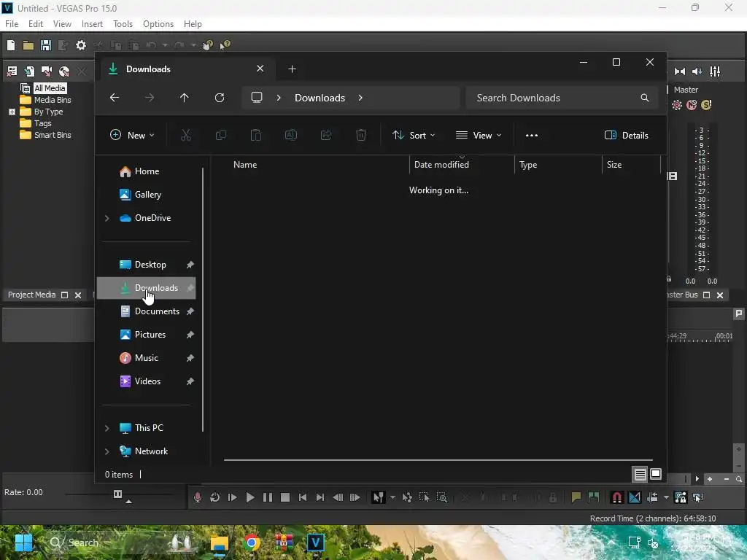Refresh the Downloads folder

220,98
